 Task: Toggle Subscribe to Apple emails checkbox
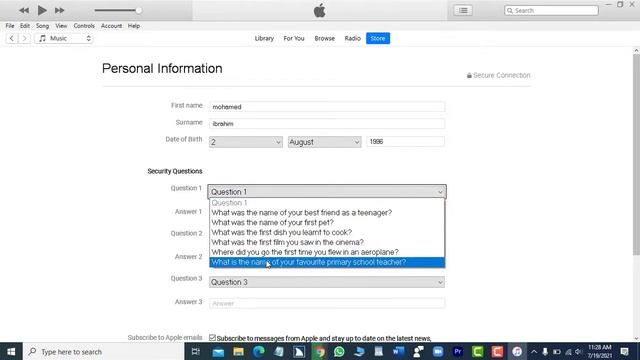pos(212,338)
